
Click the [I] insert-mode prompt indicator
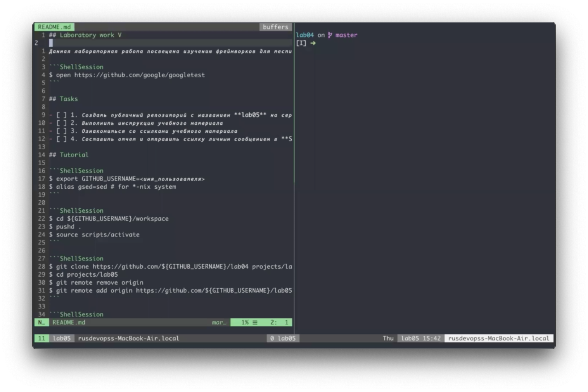click(x=301, y=43)
